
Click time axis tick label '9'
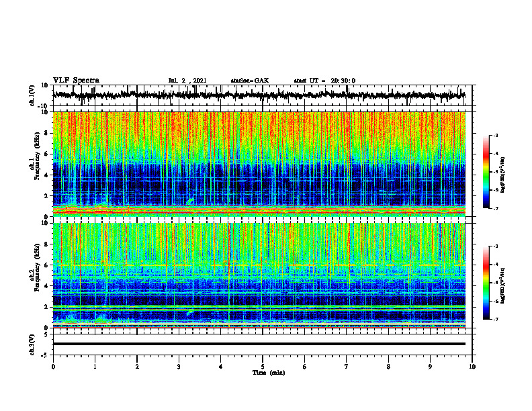click(430, 367)
